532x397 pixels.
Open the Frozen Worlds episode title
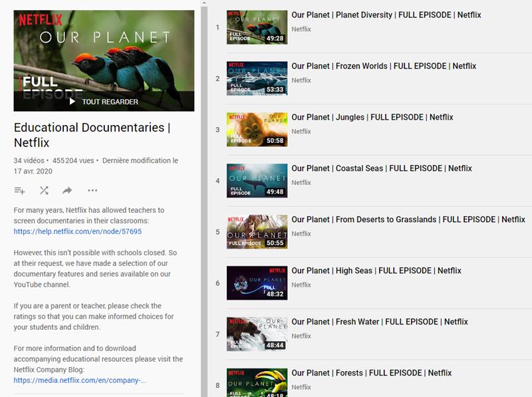tap(381, 66)
